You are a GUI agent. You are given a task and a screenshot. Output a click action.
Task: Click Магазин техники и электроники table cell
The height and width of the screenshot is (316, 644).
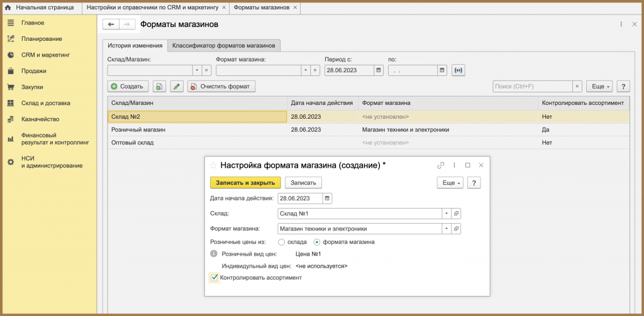click(448, 129)
